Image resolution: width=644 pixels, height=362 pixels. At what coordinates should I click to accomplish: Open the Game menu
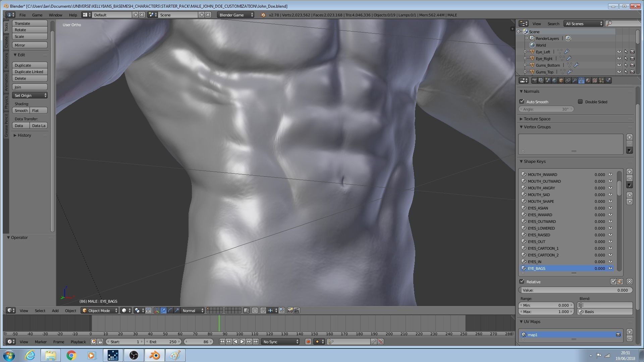point(37,15)
